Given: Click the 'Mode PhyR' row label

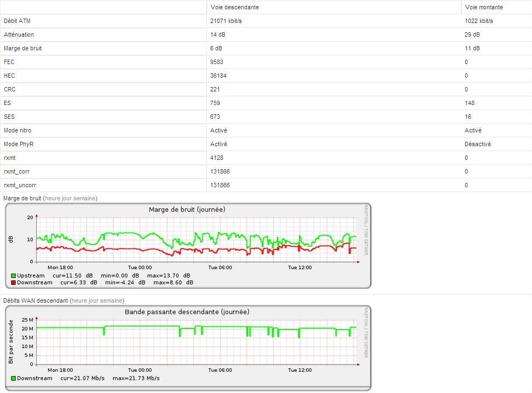Looking at the screenshot, I should [19, 144].
